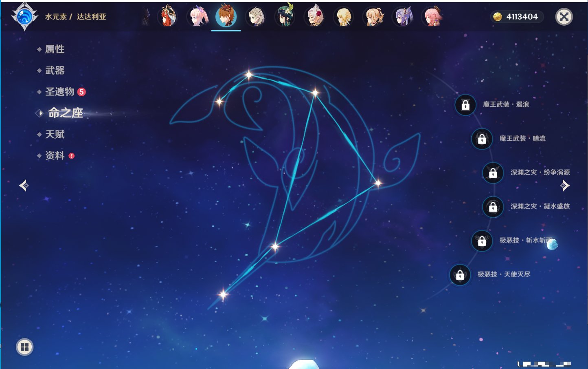The image size is (588, 369).
Task: Select the pale blond male character avatar
Action: [255, 16]
